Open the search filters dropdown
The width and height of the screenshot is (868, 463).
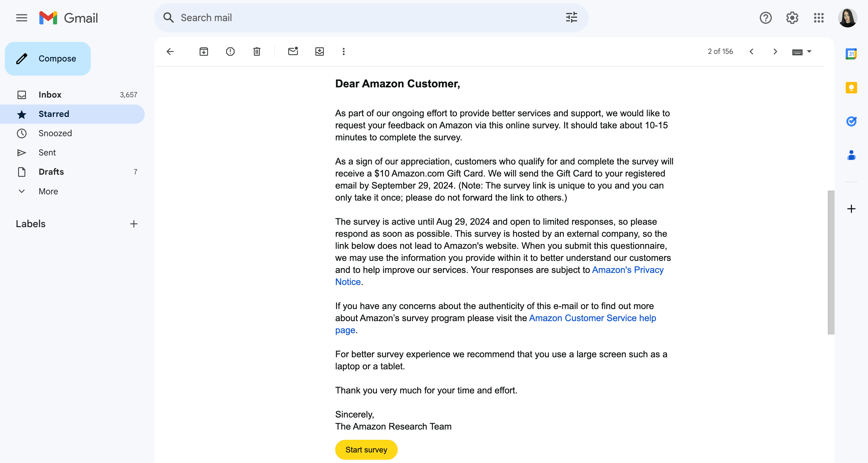572,17
